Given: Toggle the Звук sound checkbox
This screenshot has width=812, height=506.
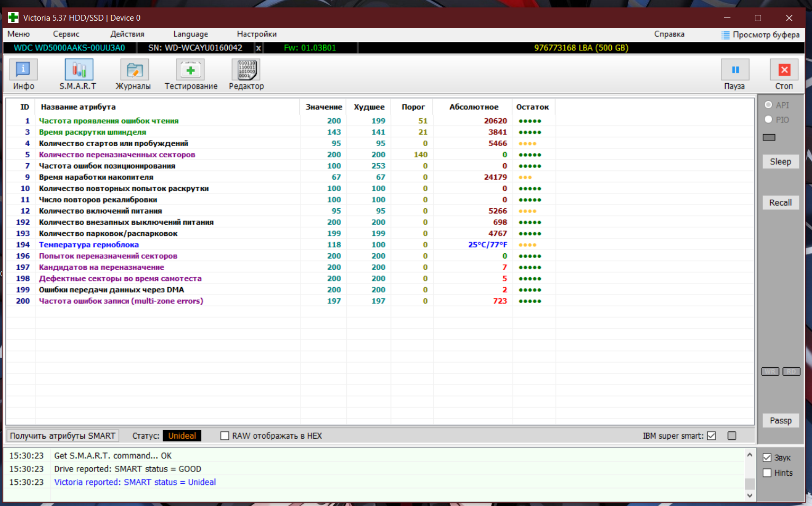Looking at the screenshot, I should [x=767, y=457].
